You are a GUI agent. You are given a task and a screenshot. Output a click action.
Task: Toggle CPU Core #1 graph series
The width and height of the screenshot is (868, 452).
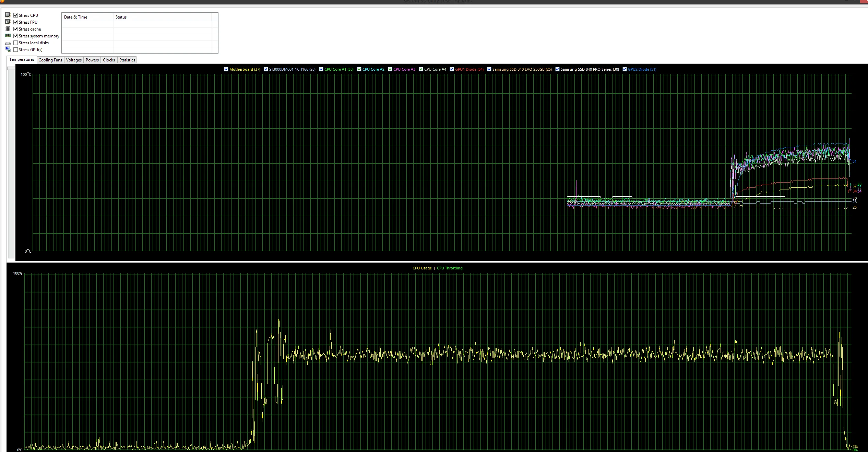321,69
